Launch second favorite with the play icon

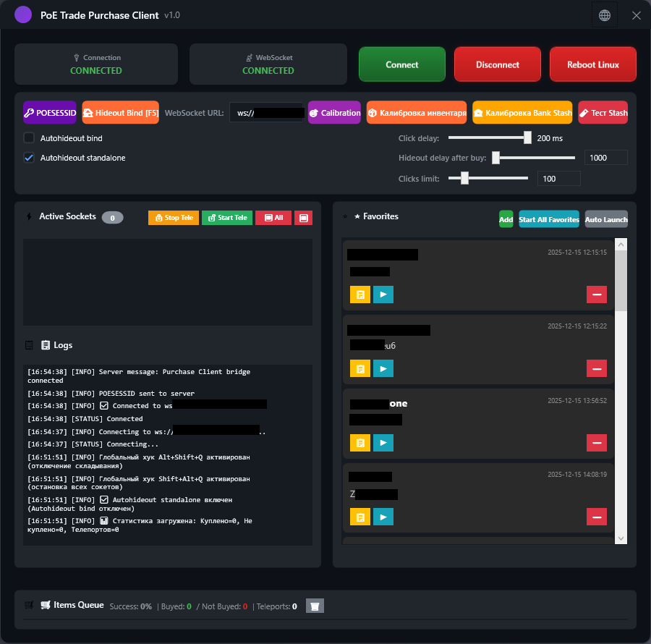click(x=383, y=368)
